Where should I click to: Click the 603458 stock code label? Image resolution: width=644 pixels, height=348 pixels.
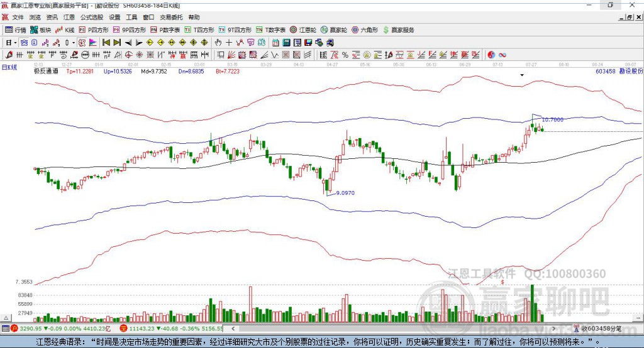coord(606,72)
